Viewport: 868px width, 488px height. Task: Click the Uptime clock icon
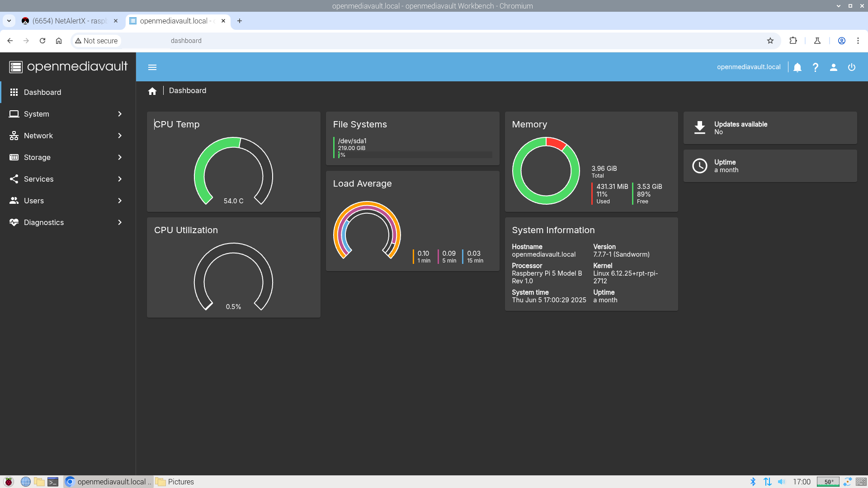coord(700,166)
